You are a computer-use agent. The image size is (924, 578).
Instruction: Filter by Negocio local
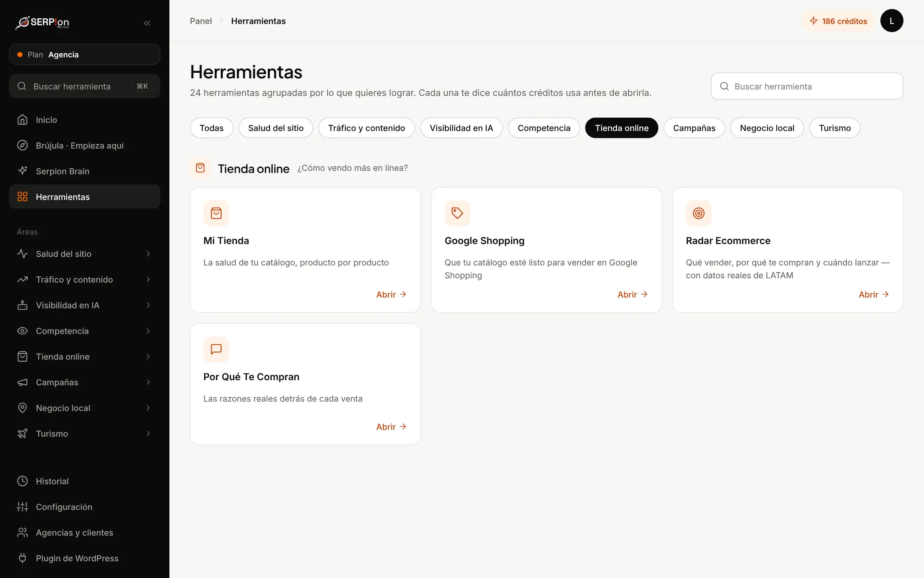pyautogui.click(x=767, y=128)
